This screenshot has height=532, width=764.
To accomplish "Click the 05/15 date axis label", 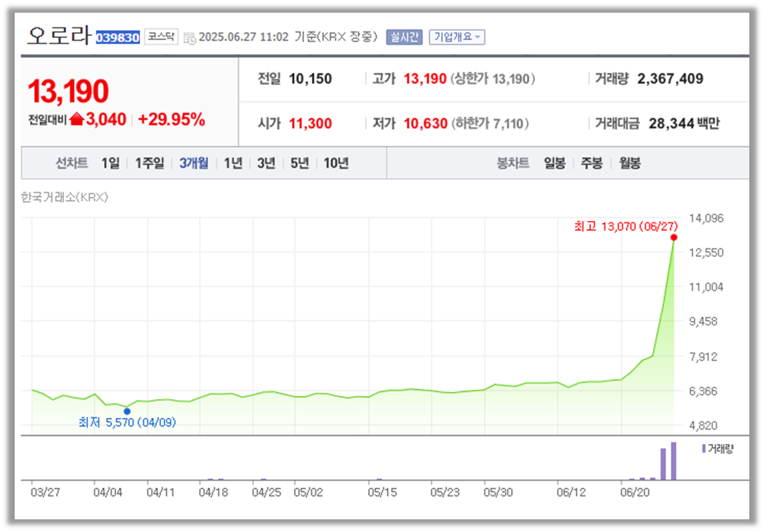I will pyautogui.click(x=383, y=493).
